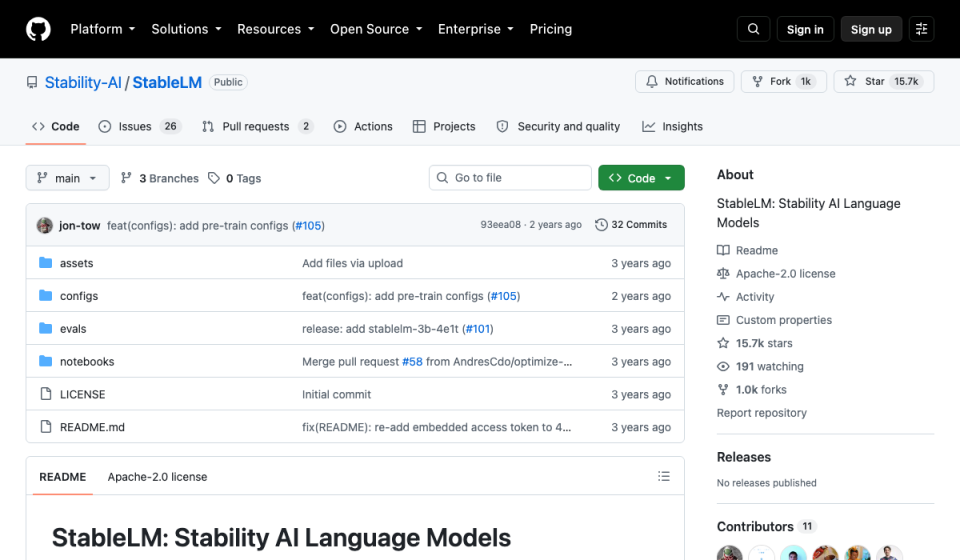Open the search magnifier in header
The image size is (960, 560).
click(753, 29)
